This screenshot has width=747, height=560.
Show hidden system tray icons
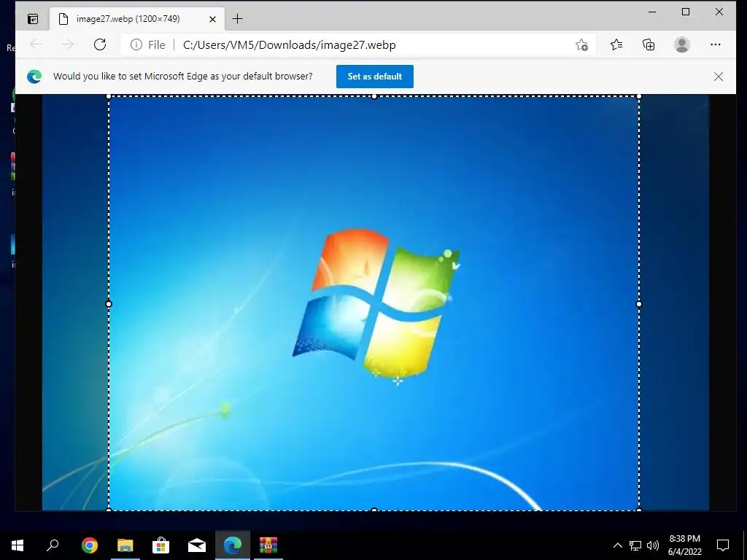tap(617, 545)
